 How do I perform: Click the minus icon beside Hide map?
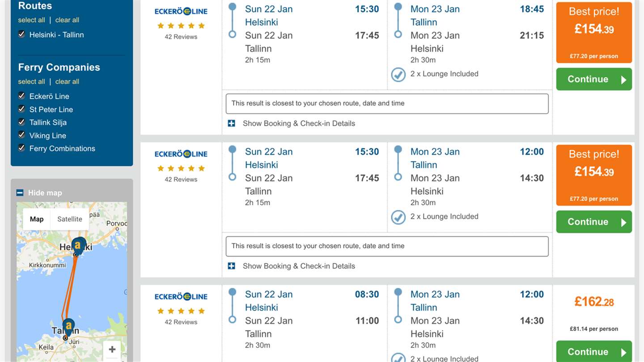[x=20, y=193]
